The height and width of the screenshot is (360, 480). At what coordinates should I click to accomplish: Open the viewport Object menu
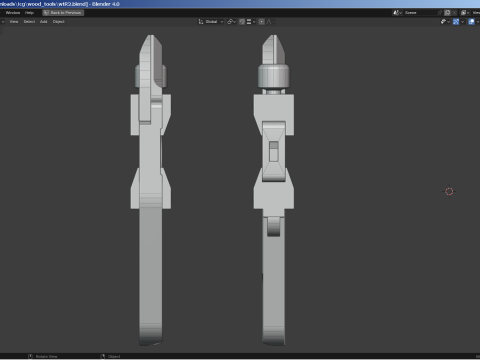coord(59,22)
